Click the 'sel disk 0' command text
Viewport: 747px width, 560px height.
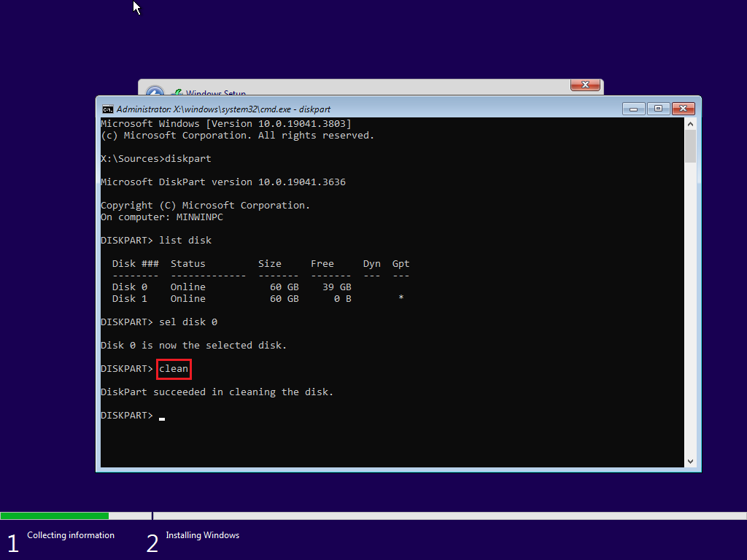pyautogui.click(x=188, y=322)
